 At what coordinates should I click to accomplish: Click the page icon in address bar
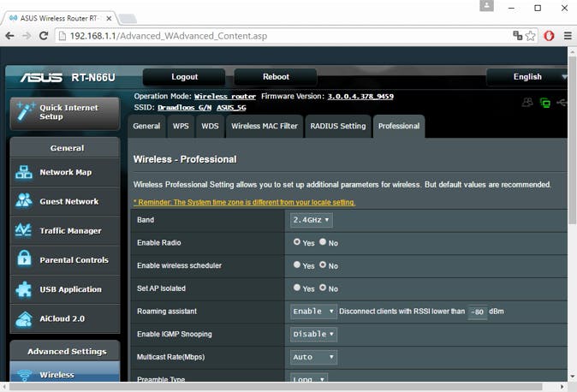pyautogui.click(x=62, y=36)
